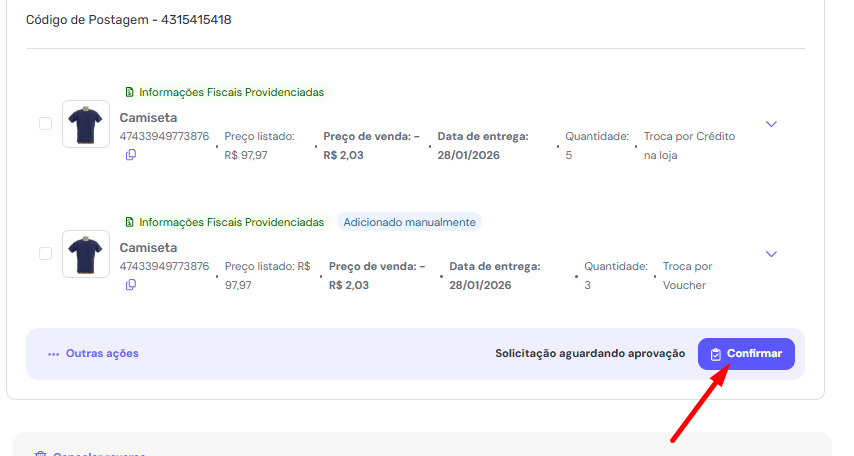Click Troca por Crédito na loja label
This screenshot has height=456, width=854.
[x=689, y=145]
